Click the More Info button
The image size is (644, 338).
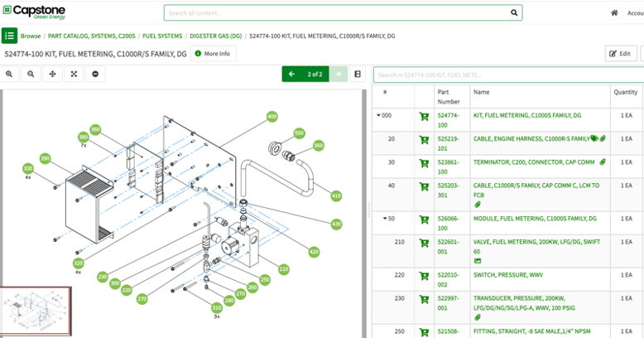point(214,54)
